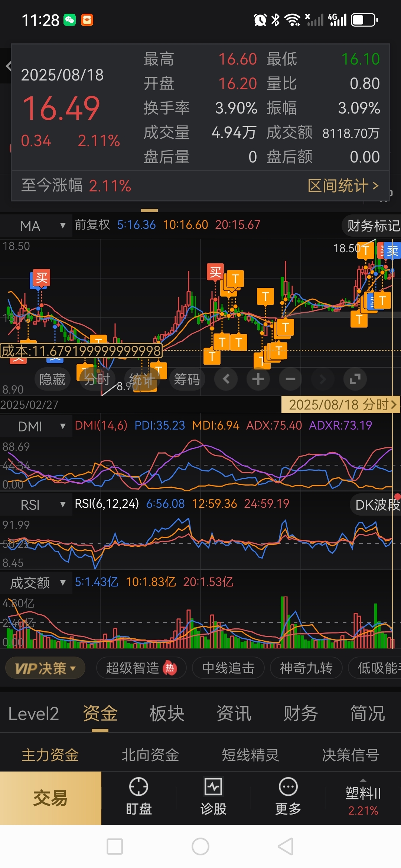Select the 超级智造 strategy chip
This screenshot has height=868, width=401.
tap(141, 668)
